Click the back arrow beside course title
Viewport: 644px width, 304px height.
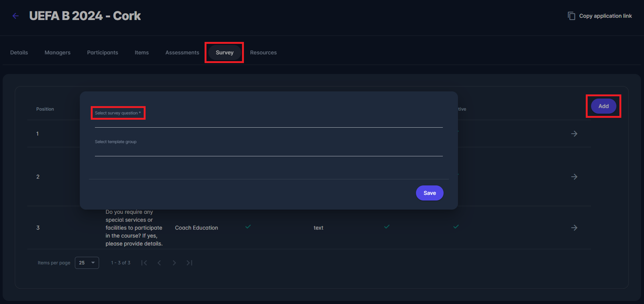tap(16, 16)
